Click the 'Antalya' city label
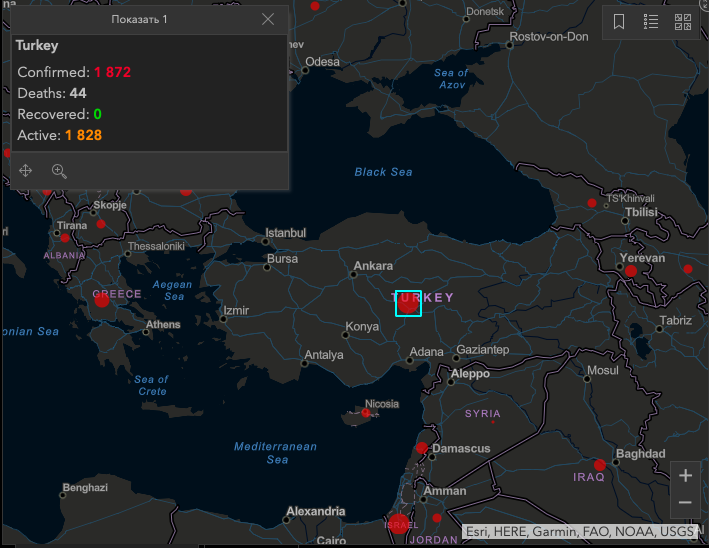709x548 pixels. pyautogui.click(x=324, y=355)
